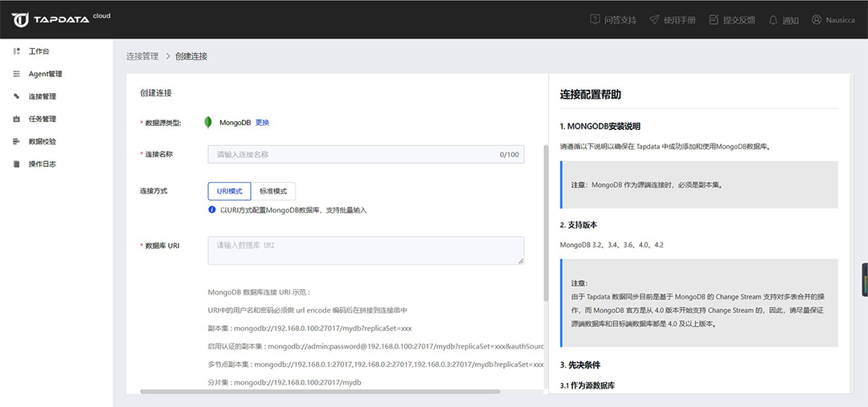Click the url encode note line
The image size is (868, 407).
308,310
